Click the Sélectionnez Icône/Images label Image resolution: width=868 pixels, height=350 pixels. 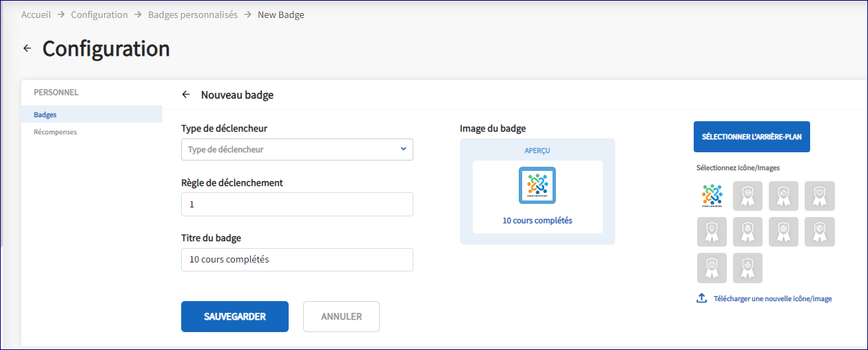(738, 167)
